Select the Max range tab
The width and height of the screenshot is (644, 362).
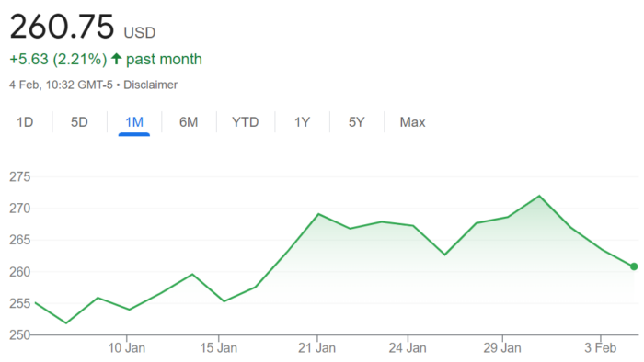pyautogui.click(x=412, y=122)
